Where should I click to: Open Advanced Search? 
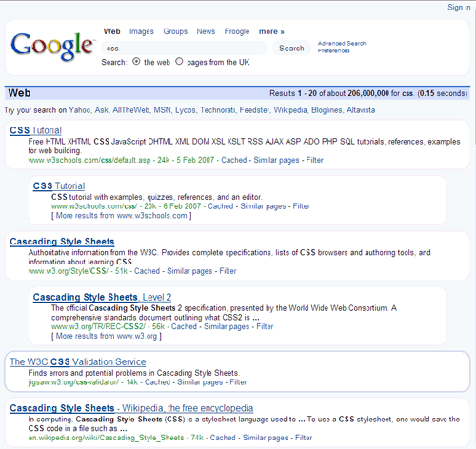point(342,43)
